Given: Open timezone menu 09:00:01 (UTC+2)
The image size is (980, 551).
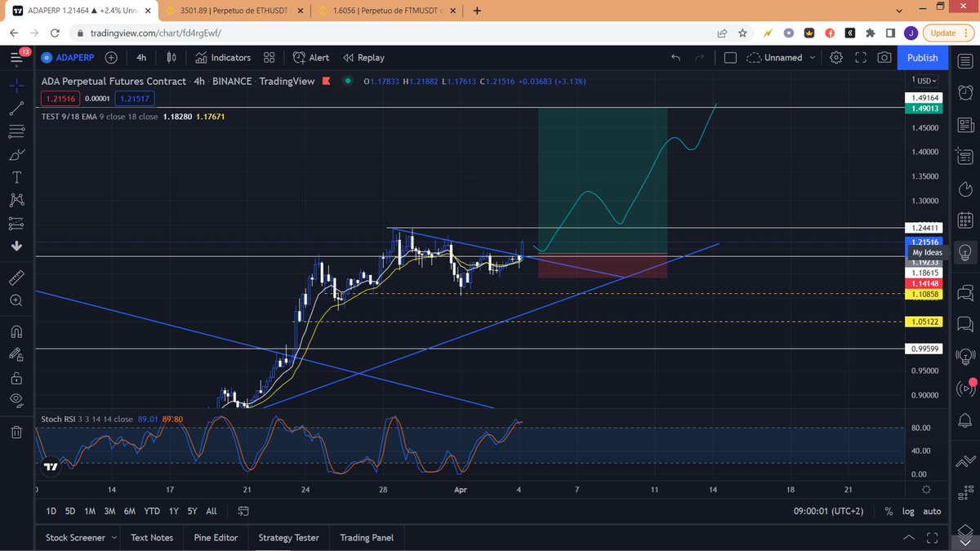Looking at the screenshot, I should [x=828, y=511].
